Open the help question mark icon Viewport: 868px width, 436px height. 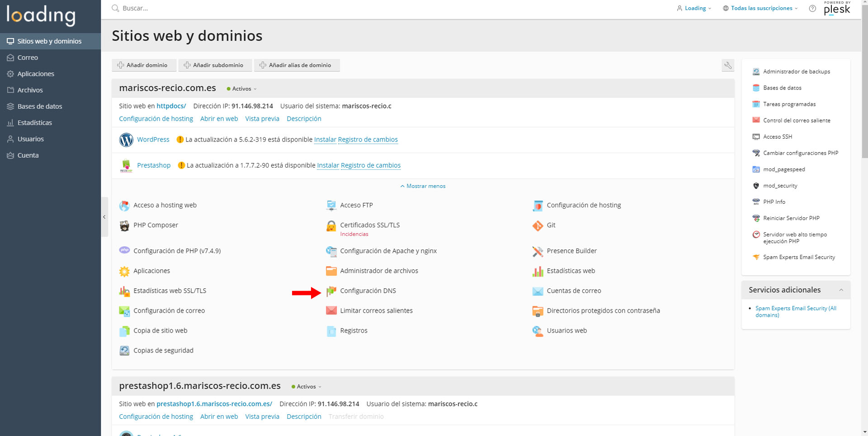pos(812,9)
